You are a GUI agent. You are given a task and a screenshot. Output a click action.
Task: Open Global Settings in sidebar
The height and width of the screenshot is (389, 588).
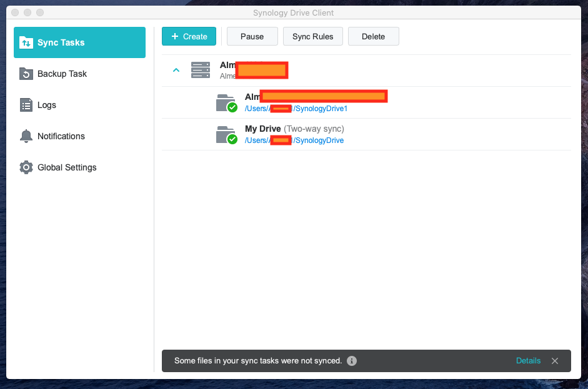pos(67,167)
